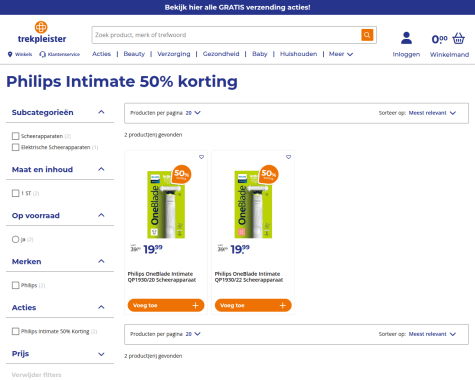Open the Inloggen account icon
The height and width of the screenshot is (380, 475).
pyautogui.click(x=406, y=38)
